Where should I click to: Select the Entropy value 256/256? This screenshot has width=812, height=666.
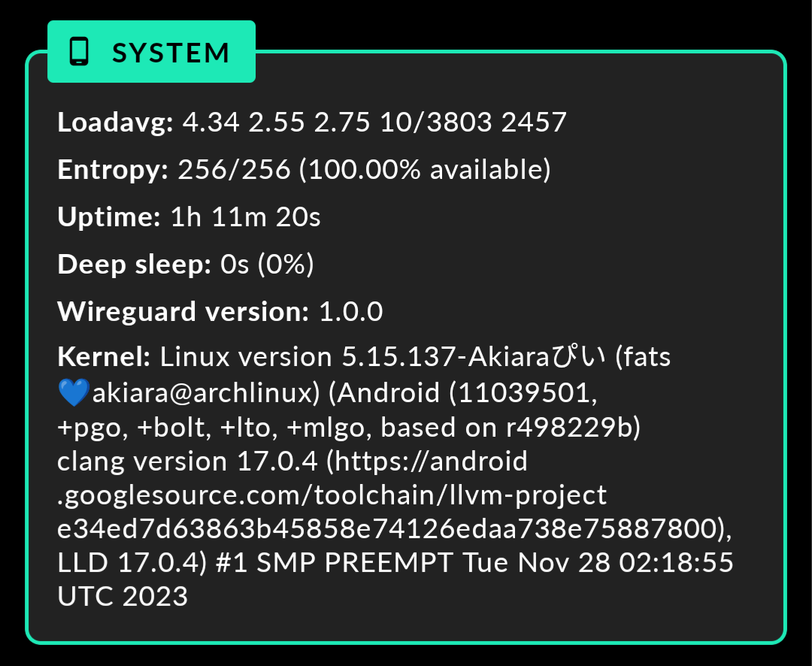[234, 170]
